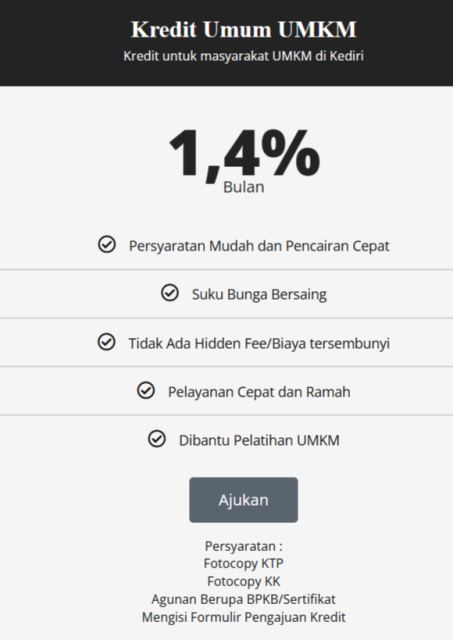
Task: Click the Ajukan button
Action: [x=243, y=500]
